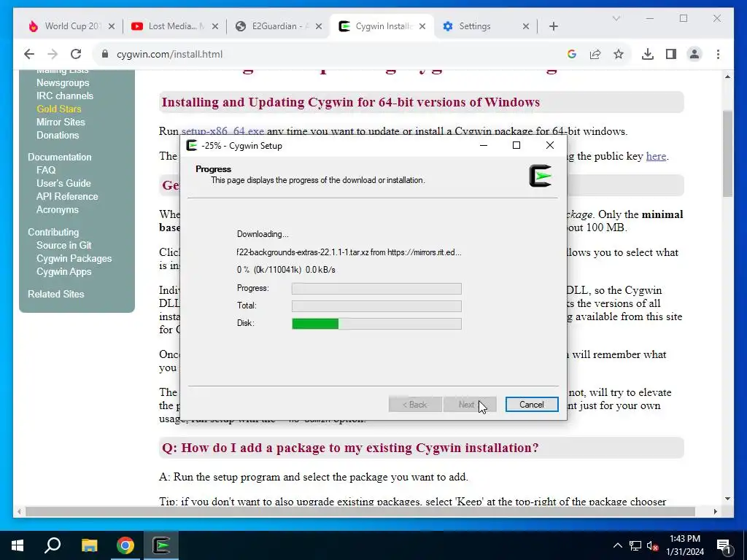
Task: Open Chrome downloads icon
Action: [648, 54]
